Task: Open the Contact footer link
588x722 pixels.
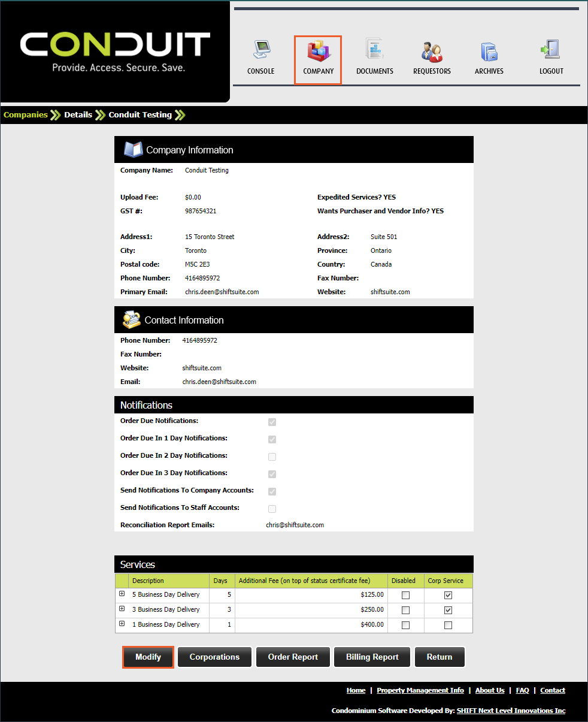Action: click(x=553, y=690)
